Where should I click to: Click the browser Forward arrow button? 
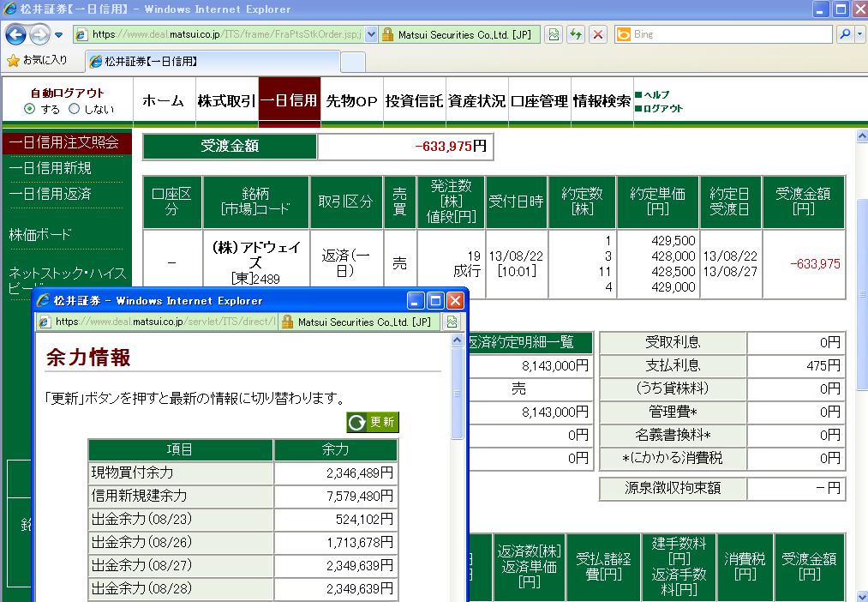point(39,35)
